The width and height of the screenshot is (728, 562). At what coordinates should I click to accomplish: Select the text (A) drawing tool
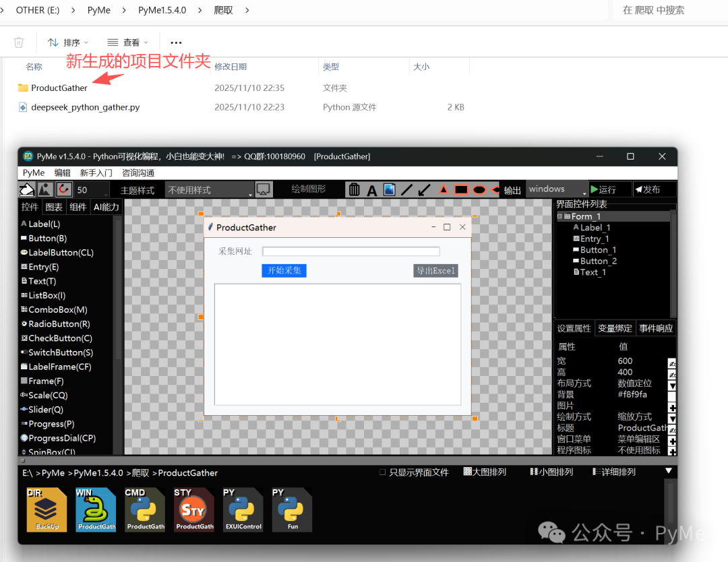372,189
